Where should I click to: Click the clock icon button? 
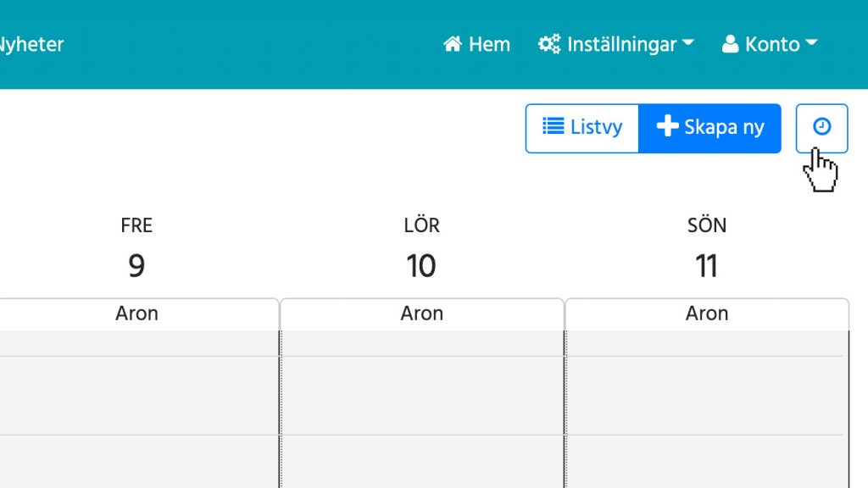pyautogui.click(x=821, y=128)
